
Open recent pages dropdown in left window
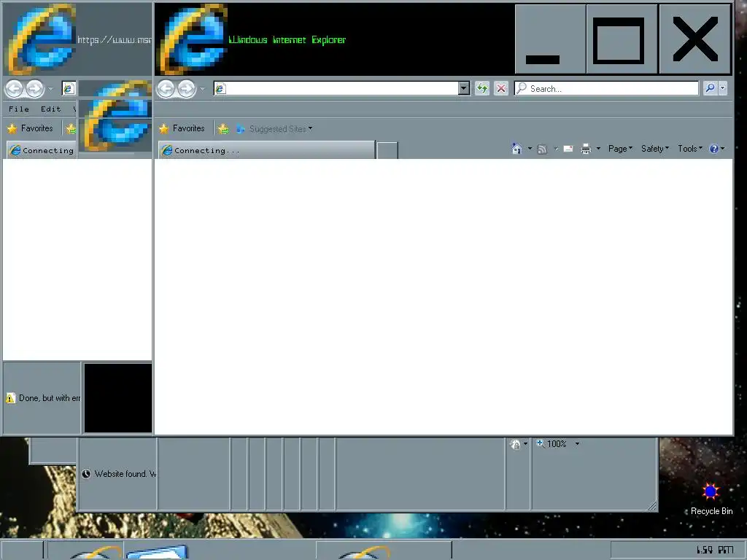click(x=50, y=89)
